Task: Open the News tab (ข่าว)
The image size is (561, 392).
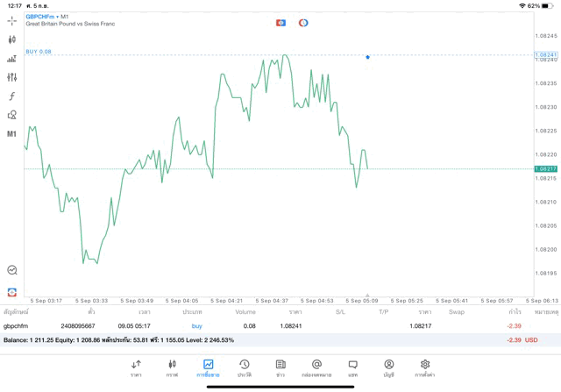Action: [x=280, y=367]
